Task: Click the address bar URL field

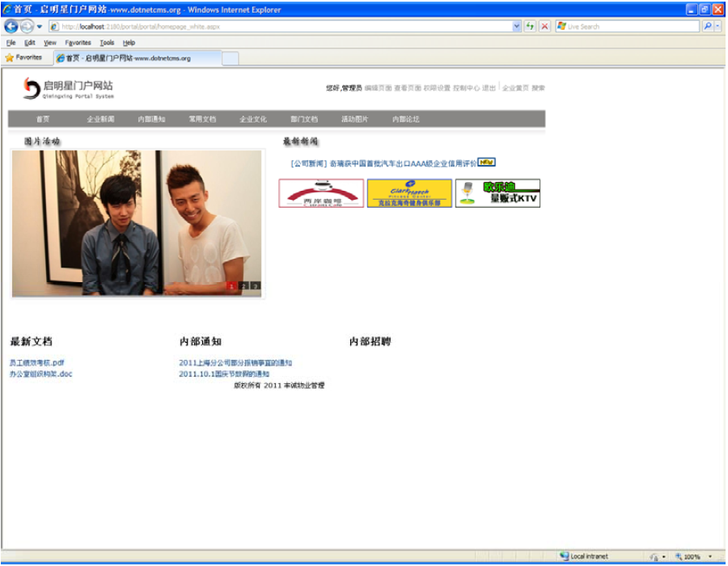Action: click(280, 27)
